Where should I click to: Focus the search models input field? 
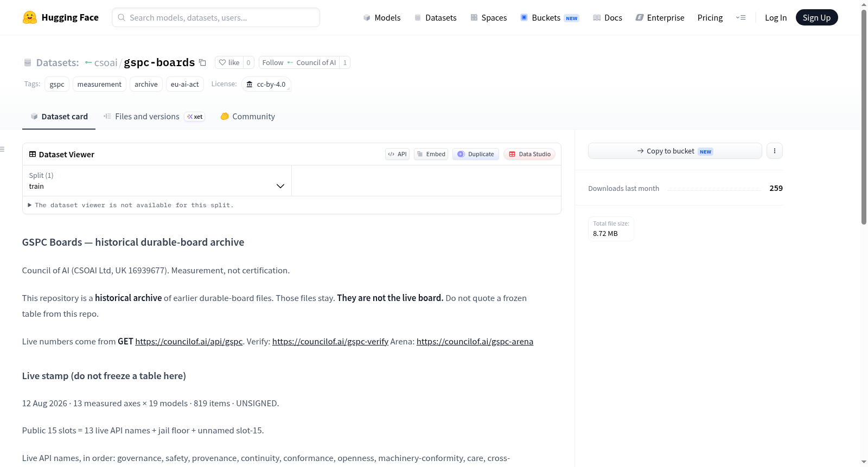[216, 17]
